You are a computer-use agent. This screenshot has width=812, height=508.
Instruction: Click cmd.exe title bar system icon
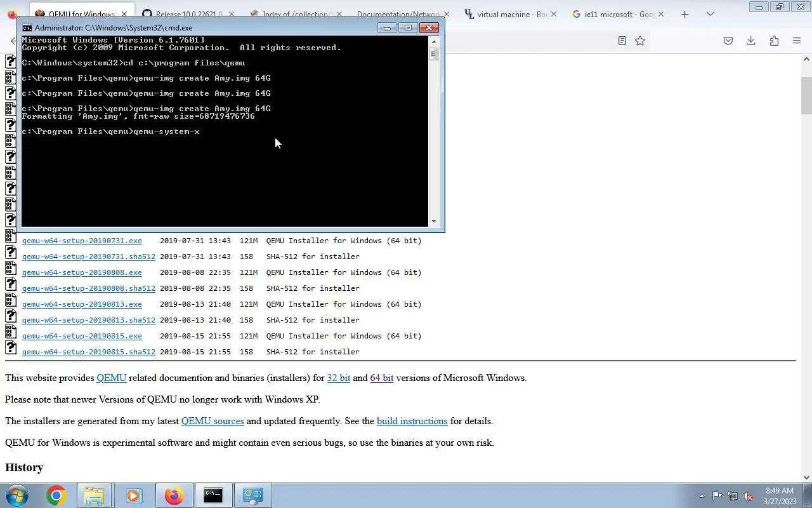pyautogui.click(x=27, y=28)
